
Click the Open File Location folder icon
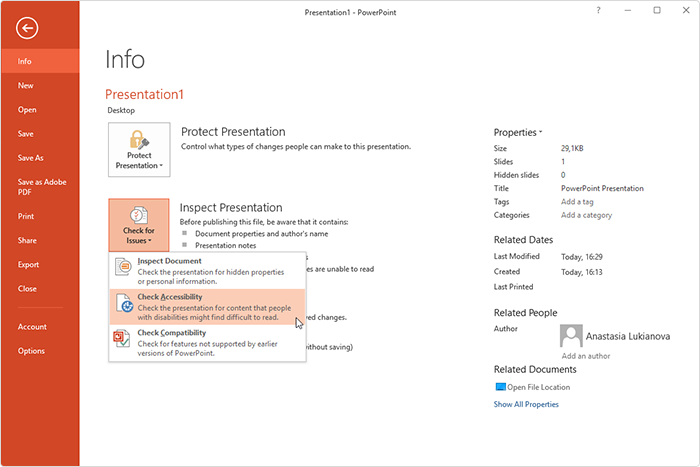click(x=500, y=387)
